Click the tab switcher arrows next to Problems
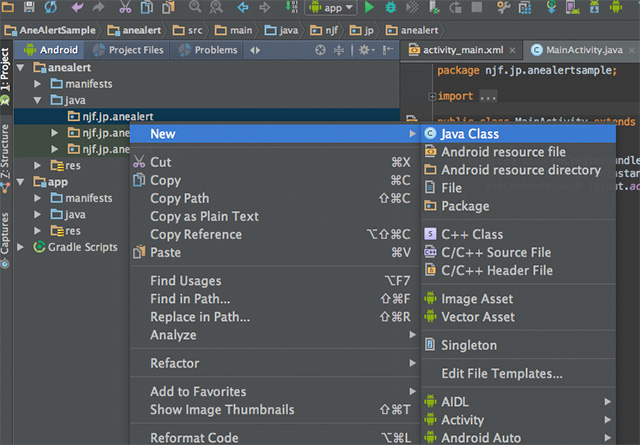 tap(255, 50)
